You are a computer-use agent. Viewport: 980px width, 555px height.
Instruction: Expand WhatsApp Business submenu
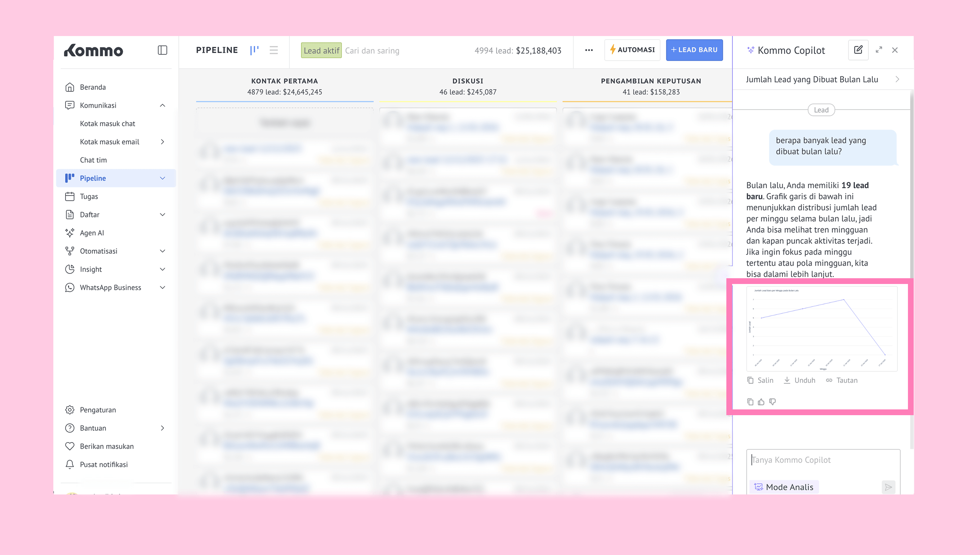click(162, 288)
